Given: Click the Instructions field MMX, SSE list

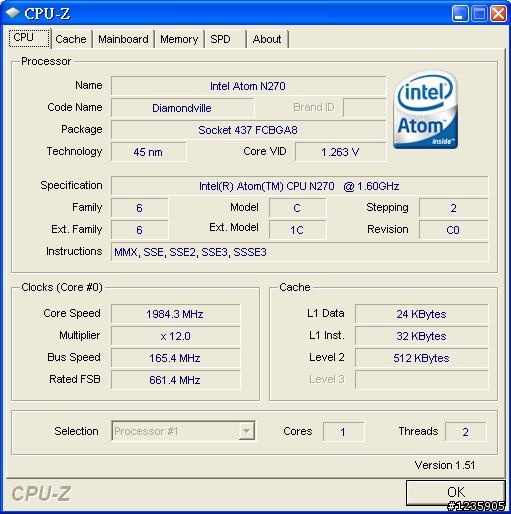Looking at the screenshot, I should pyautogui.click(x=299, y=252).
